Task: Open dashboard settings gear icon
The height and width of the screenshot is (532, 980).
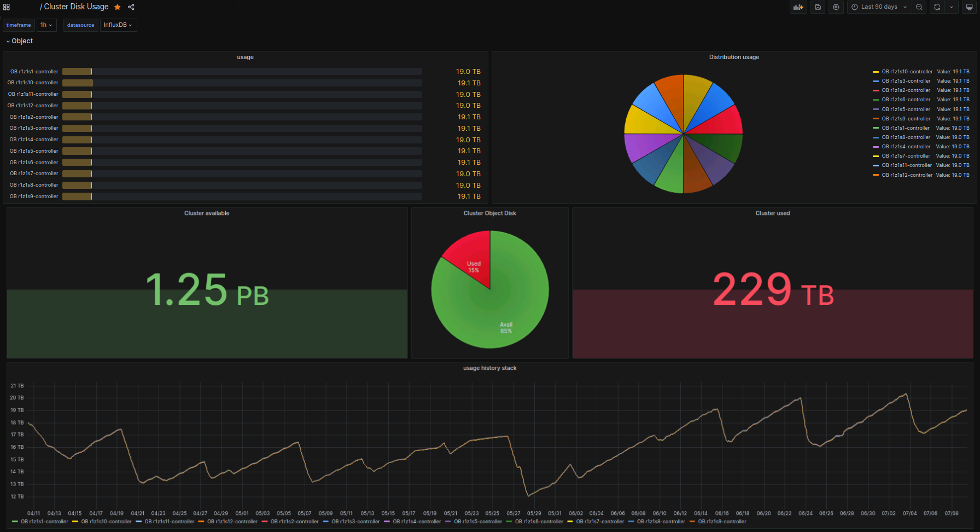Action: 836,7
